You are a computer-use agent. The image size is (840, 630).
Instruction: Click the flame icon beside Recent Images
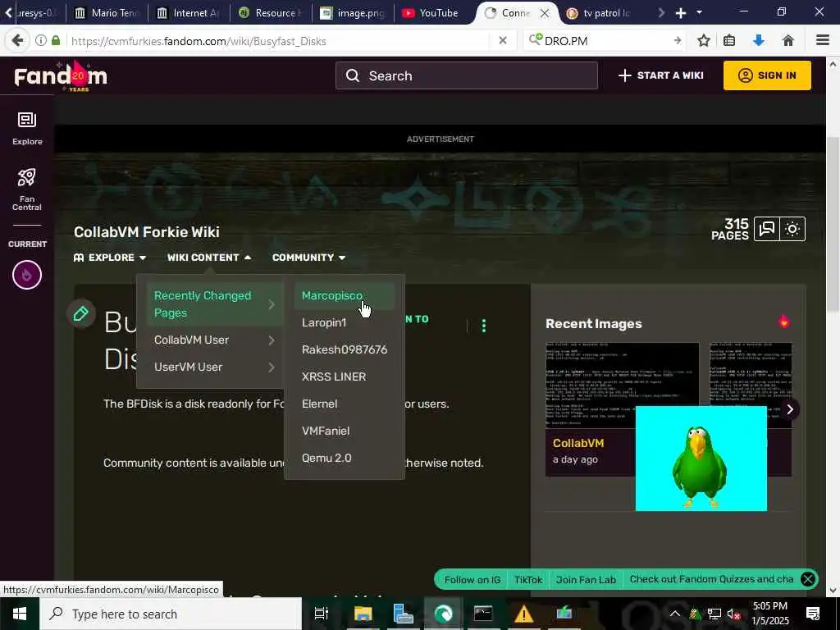tap(783, 322)
